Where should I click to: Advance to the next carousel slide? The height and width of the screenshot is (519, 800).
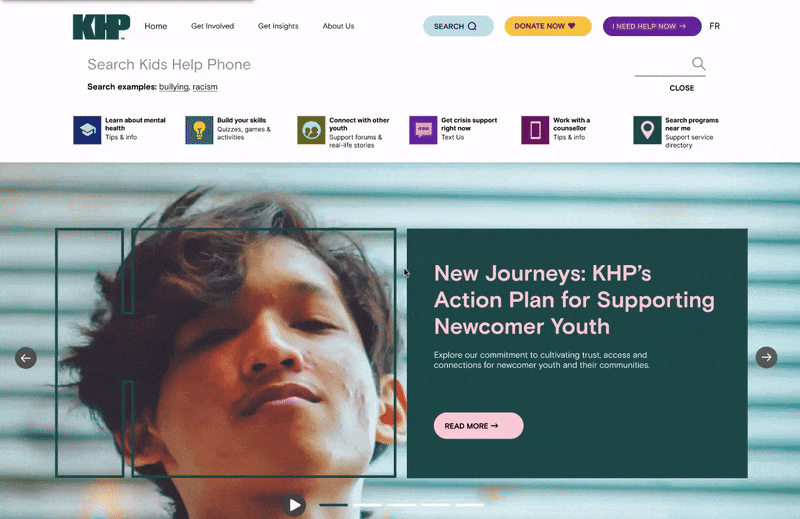[x=766, y=357]
